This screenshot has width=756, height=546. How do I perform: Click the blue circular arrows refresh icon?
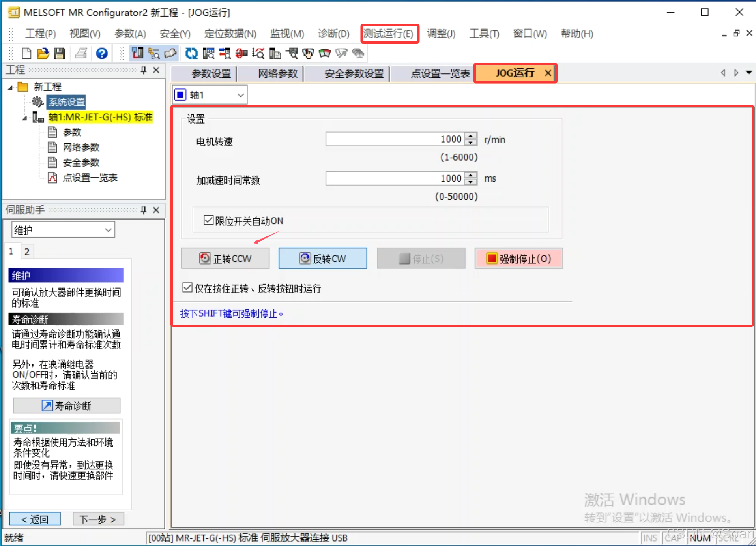[x=191, y=53]
